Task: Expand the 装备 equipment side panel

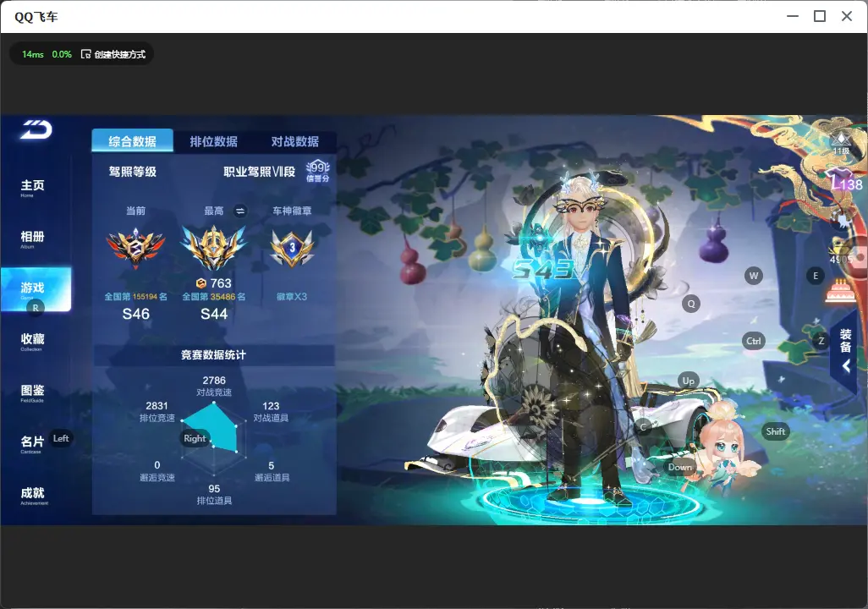Action: click(x=845, y=351)
